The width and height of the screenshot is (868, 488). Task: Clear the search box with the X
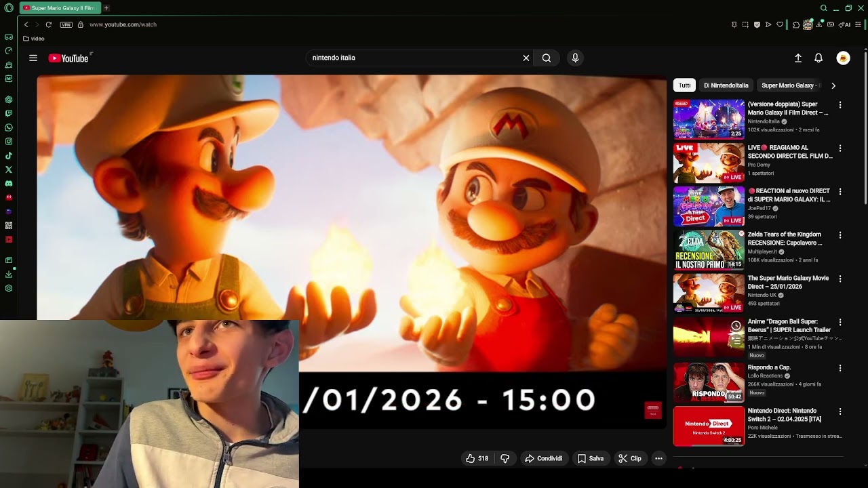[526, 58]
